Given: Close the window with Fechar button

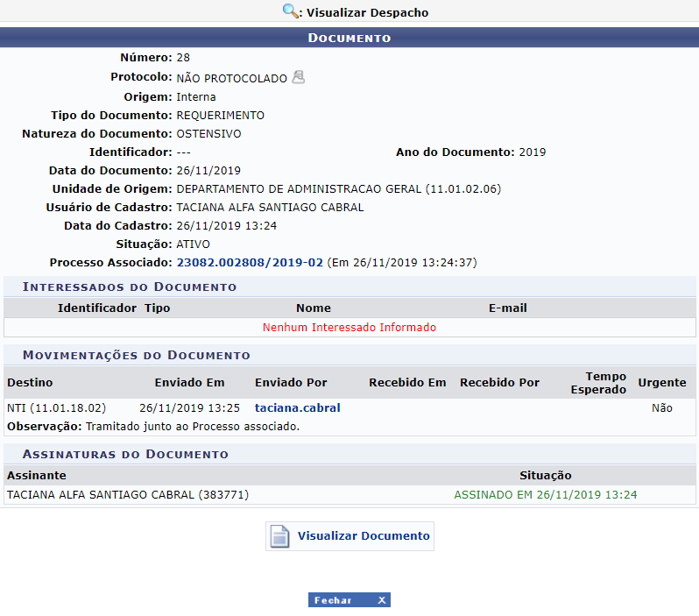Looking at the screenshot, I should (x=349, y=600).
